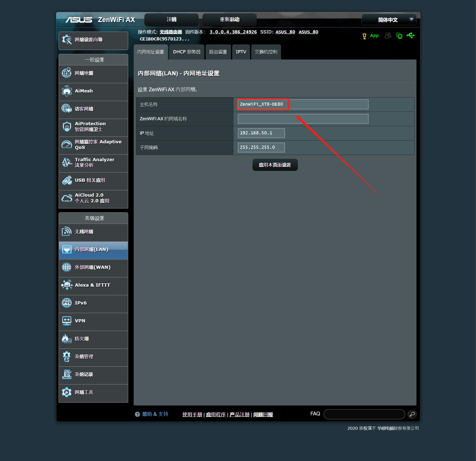The width and height of the screenshot is (476, 461).
Task: Click the AiCloud 2.0 cloud icon
Action: [66, 198]
